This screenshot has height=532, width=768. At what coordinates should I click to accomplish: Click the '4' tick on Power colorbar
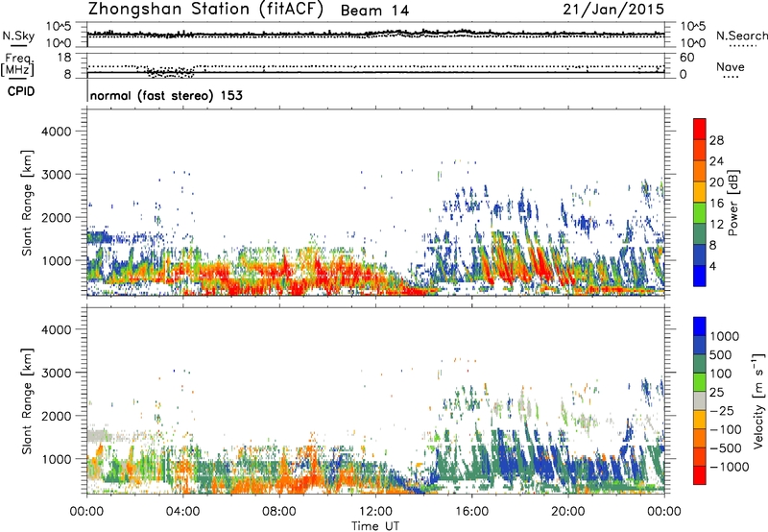(x=713, y=267)
